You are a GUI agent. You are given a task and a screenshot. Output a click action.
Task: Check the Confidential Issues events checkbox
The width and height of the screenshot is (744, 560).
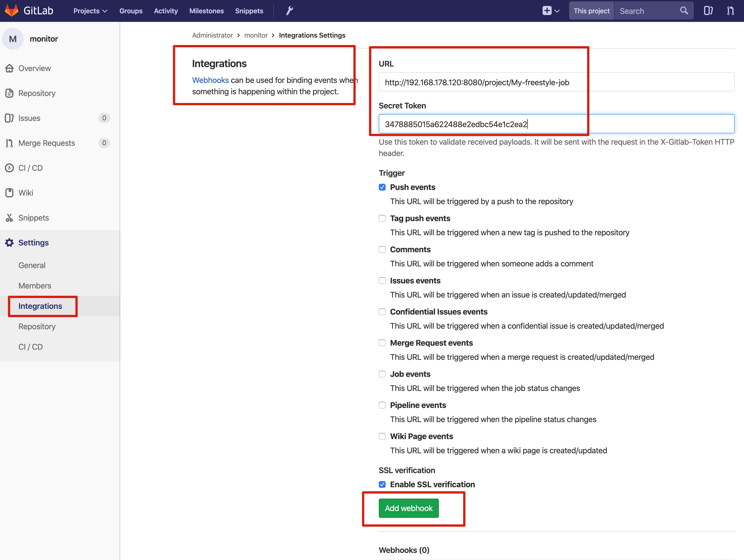(x=382, y=312)
